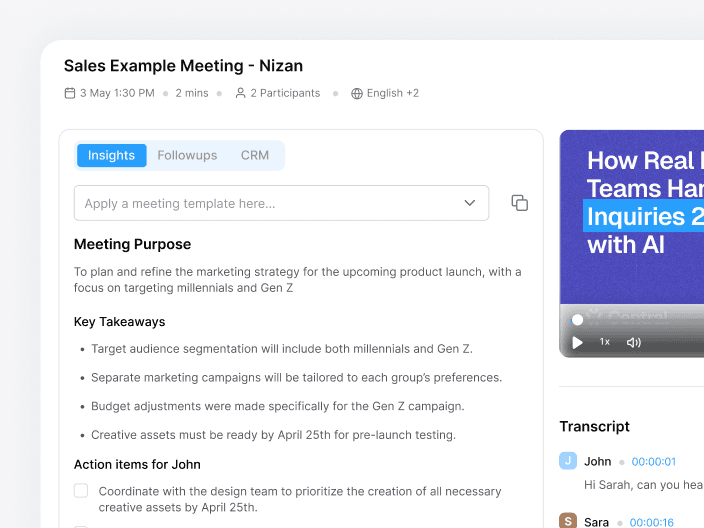
Task: Click the Action items for John heading
Action: coord(137,464)
